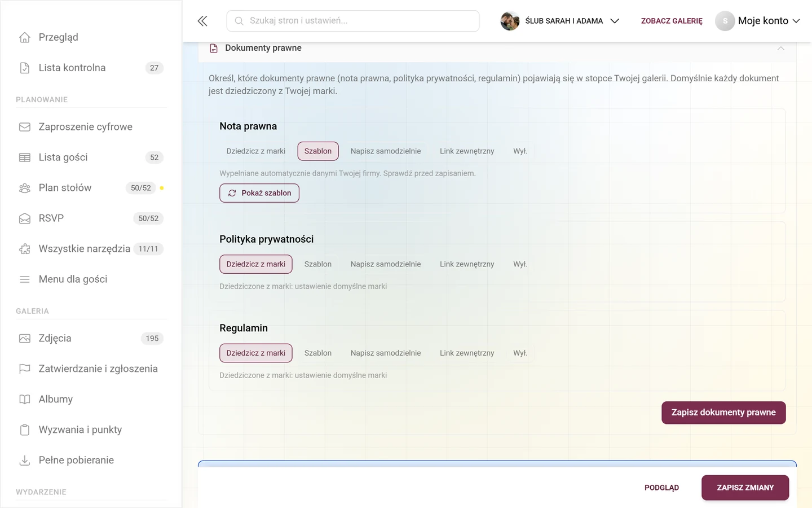Click the Szukaj stron i ustawień search field

tap(353, 21)
